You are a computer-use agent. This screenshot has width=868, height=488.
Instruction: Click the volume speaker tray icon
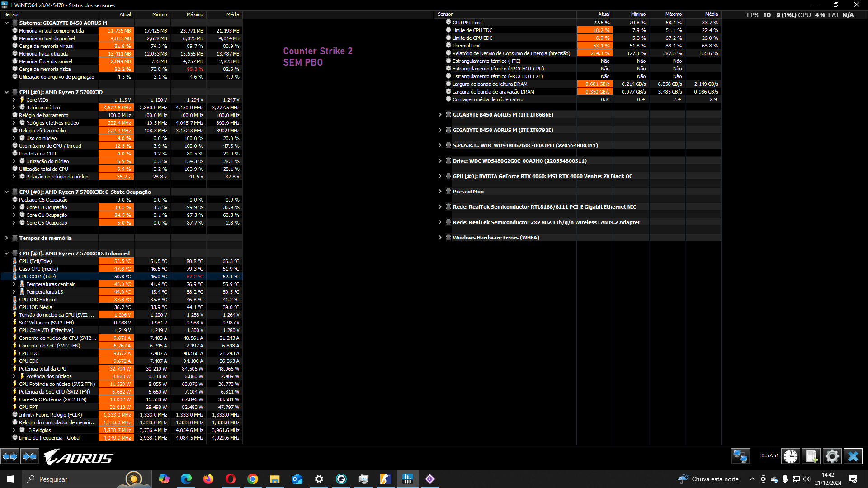pos(807,479)
